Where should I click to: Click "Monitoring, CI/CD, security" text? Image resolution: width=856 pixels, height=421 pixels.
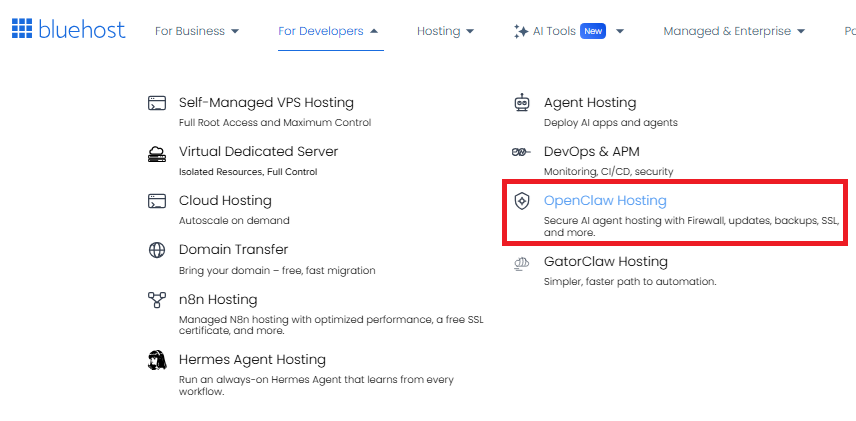pos(608,172)
